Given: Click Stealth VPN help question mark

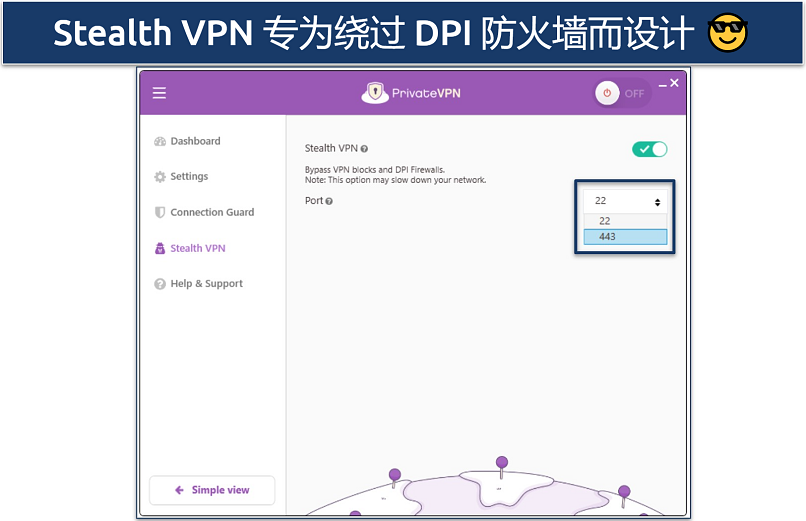Looking at the screenshot, I should coord(364,149).
